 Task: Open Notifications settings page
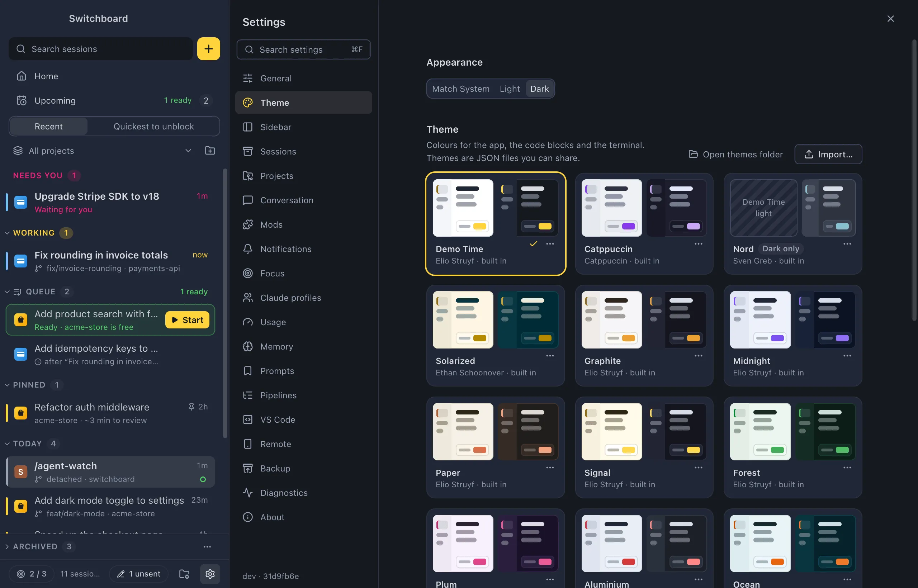click(x=304, y=249)
